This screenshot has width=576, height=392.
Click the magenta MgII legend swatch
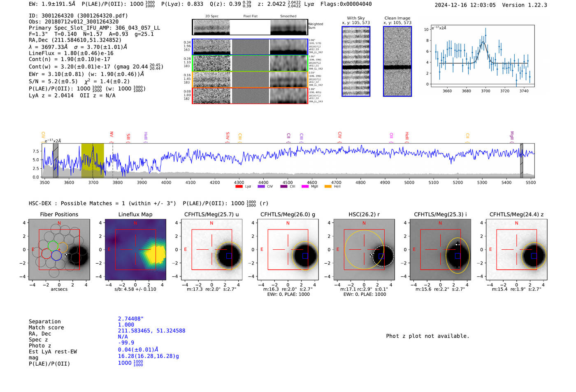[305, 186]
